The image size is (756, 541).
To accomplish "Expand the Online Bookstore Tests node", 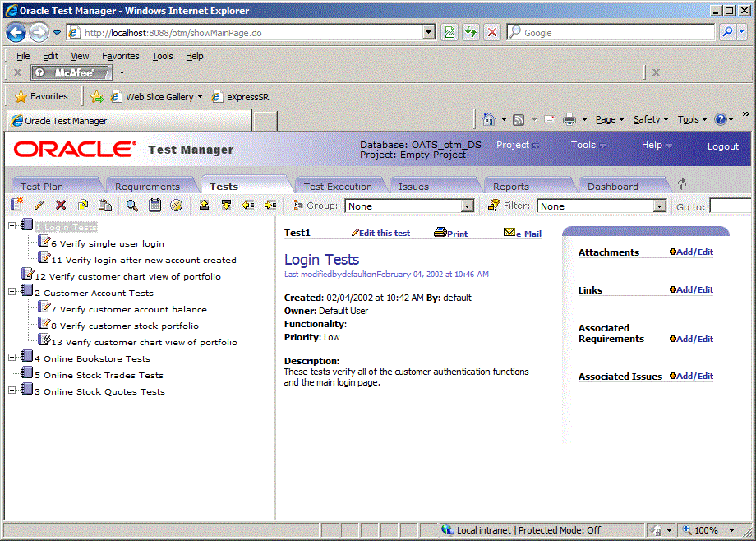I will [12, 357].
